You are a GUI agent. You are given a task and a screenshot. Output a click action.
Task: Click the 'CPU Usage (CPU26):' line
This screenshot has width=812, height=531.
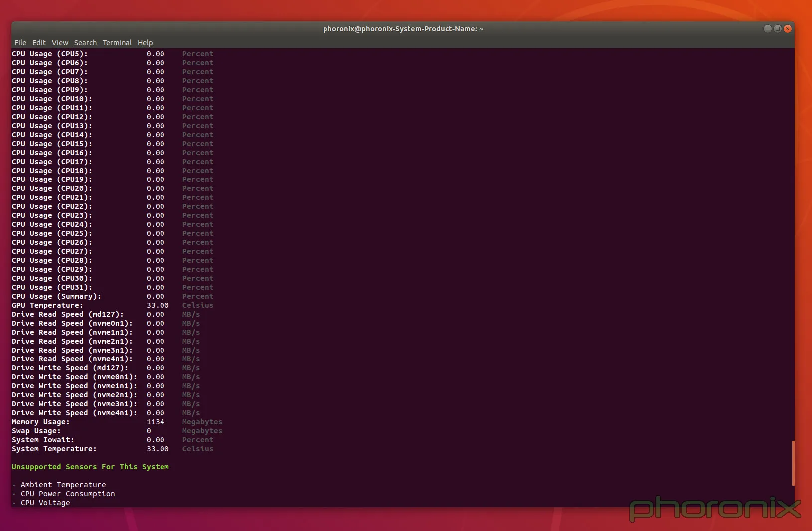coord(113,242)
